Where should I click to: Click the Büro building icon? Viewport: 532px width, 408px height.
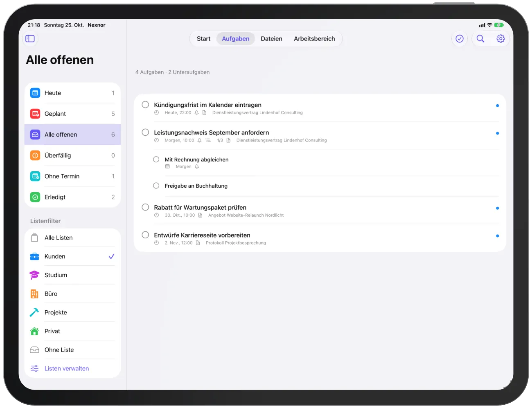coord(34,294)
